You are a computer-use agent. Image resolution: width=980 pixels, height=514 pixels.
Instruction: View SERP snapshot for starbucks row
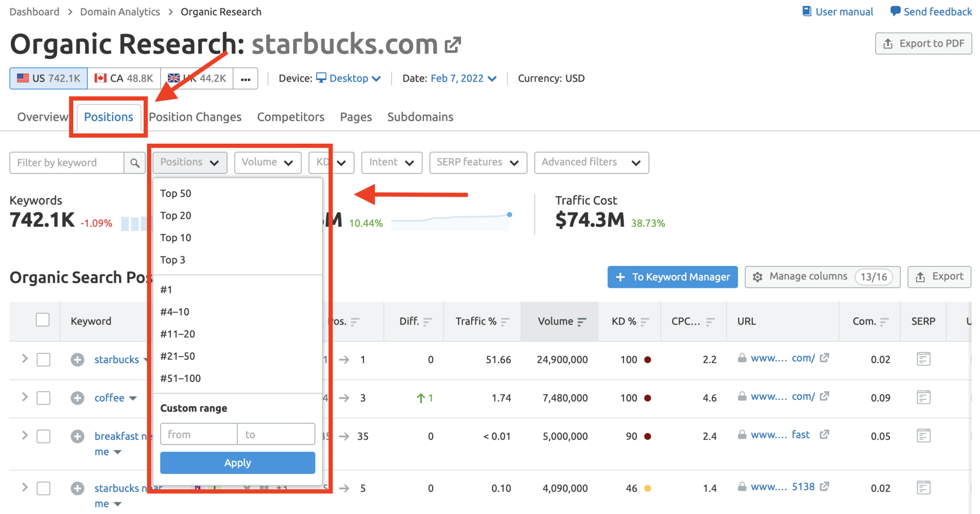924,359
